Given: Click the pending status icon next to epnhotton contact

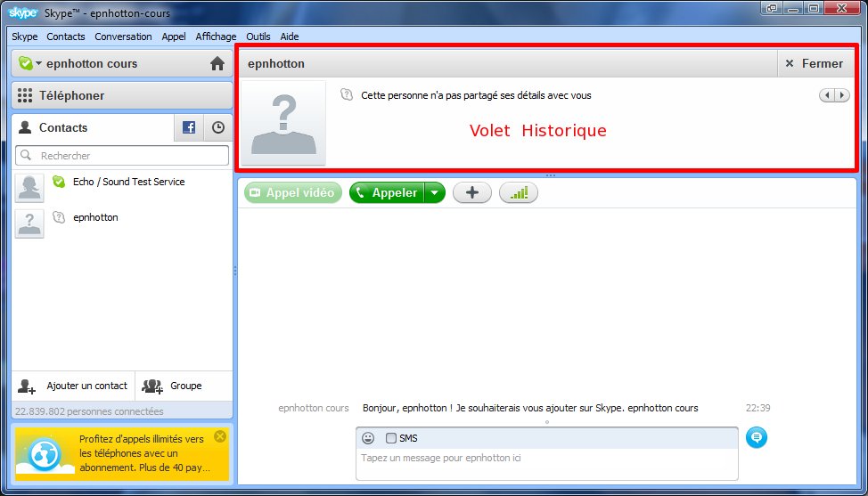Looking at the screenshot, I should pyautogui.click(x=59, y=217).
